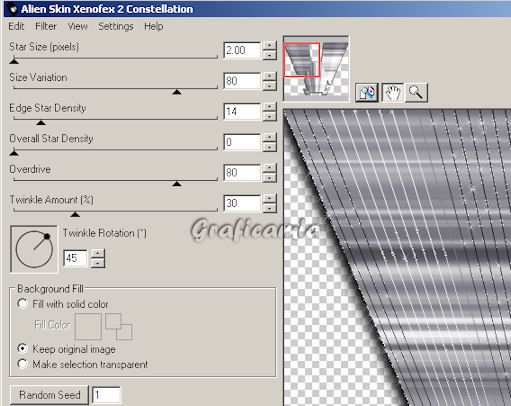Viewport: 511px width, 406px height.
Task: Increase Overdrive value with up arrow
Action: (269, 168)
